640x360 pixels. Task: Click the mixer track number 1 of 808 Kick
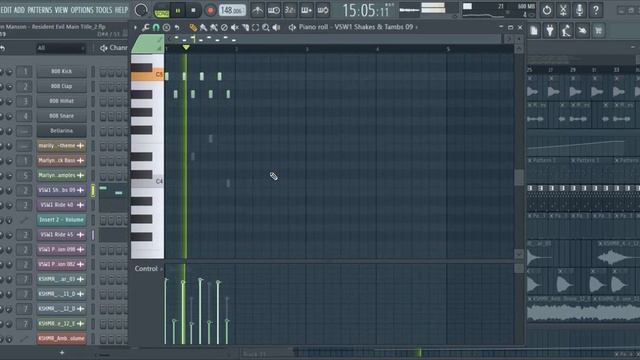[x=24, y=71]
